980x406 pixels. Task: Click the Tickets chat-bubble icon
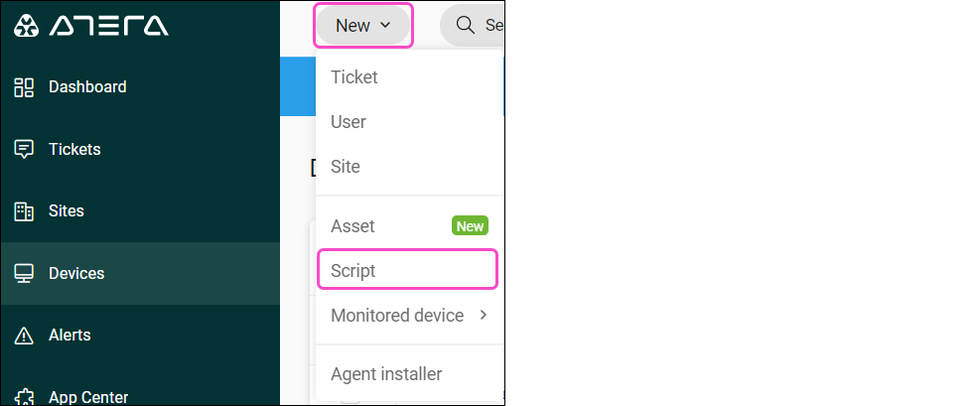coord(25,149)
